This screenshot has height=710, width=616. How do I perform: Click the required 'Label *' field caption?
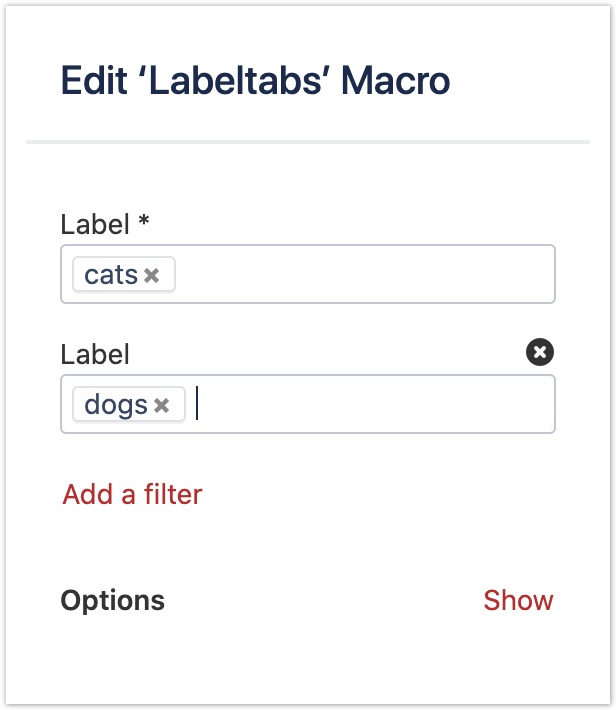click(x=96, y=224)
